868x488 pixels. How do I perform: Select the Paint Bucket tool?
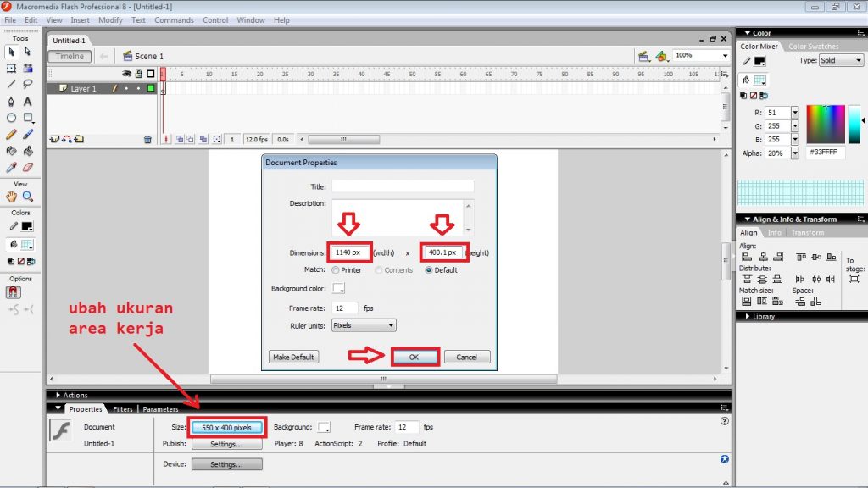pyautogui.click(x=28, y=151)
